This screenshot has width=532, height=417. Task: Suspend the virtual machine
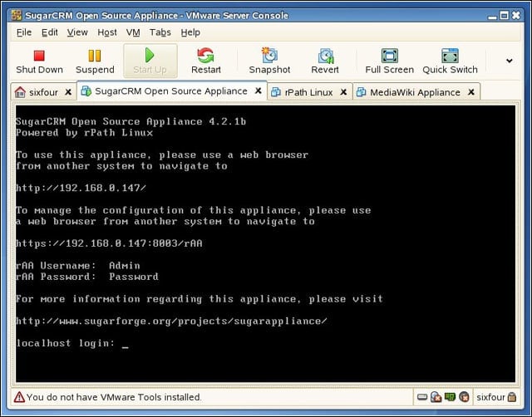(95, 61)
